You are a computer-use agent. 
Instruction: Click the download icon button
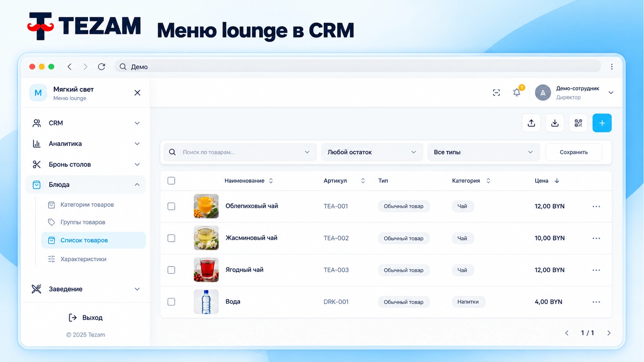(555, 123)
